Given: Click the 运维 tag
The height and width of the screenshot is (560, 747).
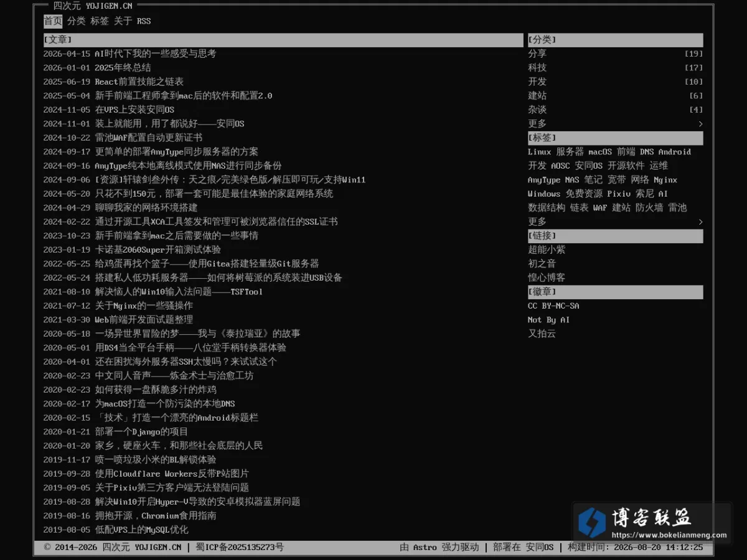Looking at the screenshot, I should (659, 166).
